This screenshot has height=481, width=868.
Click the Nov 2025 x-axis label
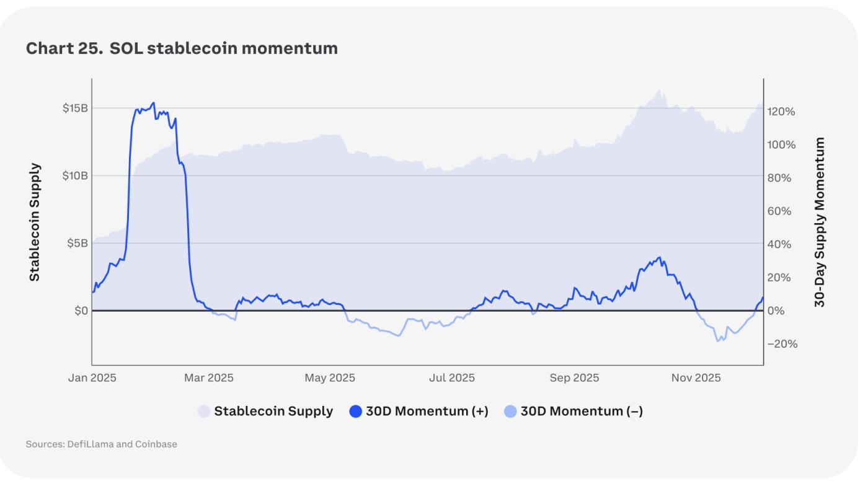[696, 378]
